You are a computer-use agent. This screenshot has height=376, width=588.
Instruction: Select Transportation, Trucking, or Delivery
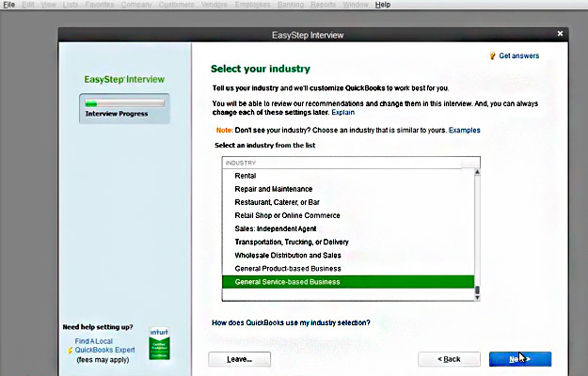pos(348,243)
